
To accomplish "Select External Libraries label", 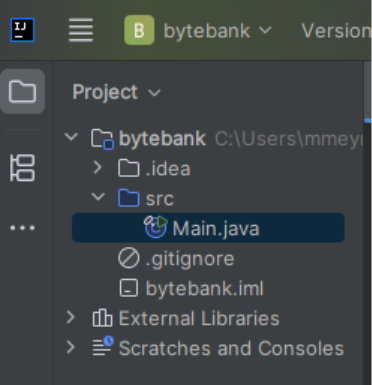I will (199, 318).
